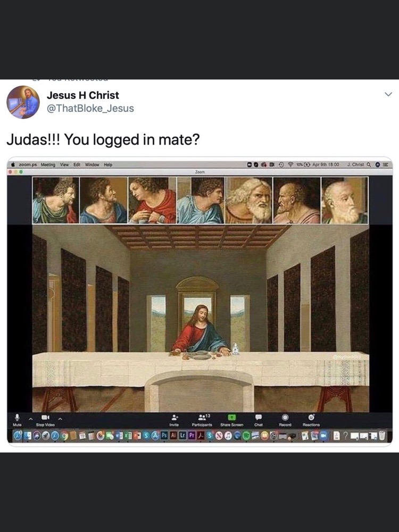
Task: Open the @ThatBloke_Jesus profile handle
Action: coord(90,108)
